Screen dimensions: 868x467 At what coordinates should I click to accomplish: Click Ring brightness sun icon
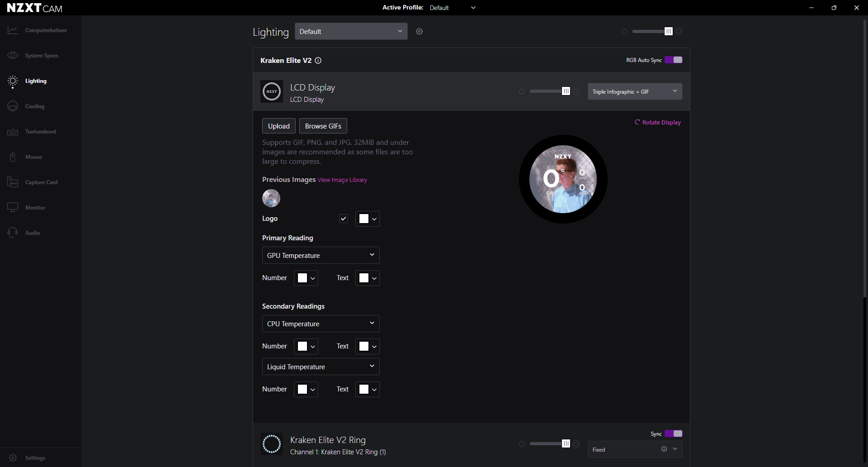[x=576, y=444]
